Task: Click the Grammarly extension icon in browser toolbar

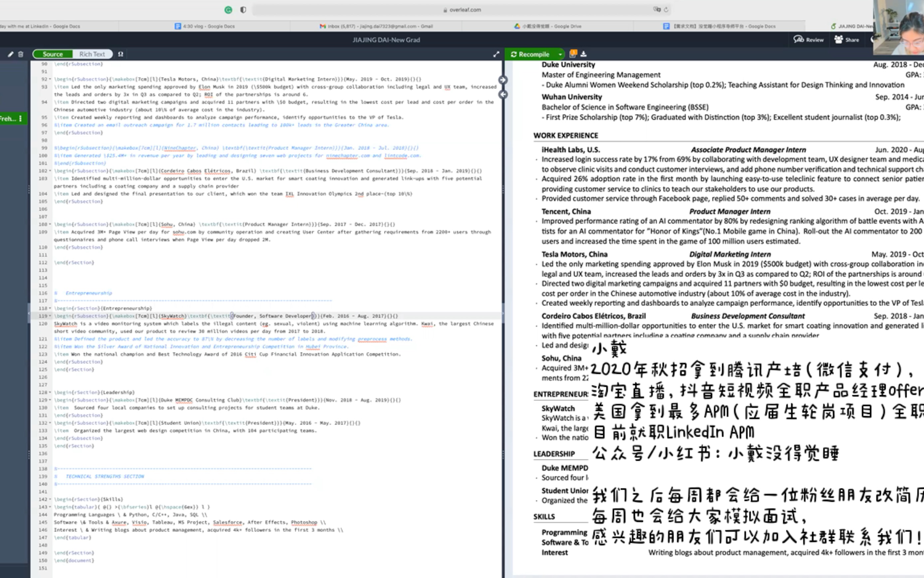Action: tap(229, 10)
